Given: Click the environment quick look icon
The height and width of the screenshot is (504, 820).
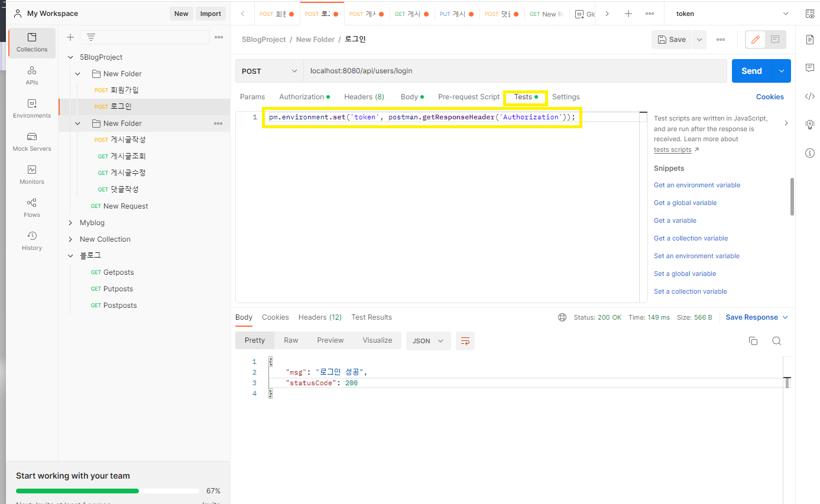Looking at the screenshot, I should tap(810, 14).
